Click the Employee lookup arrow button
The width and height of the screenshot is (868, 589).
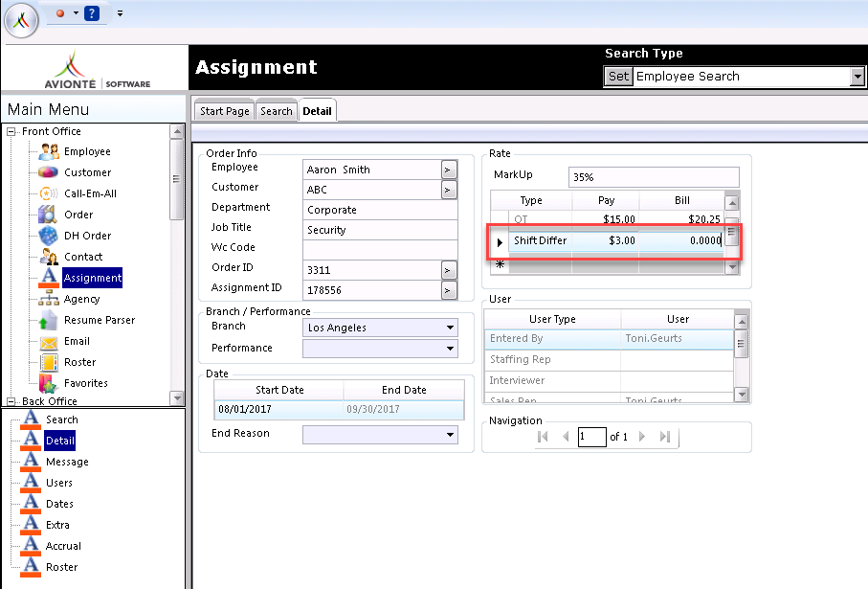coord(449,170)
